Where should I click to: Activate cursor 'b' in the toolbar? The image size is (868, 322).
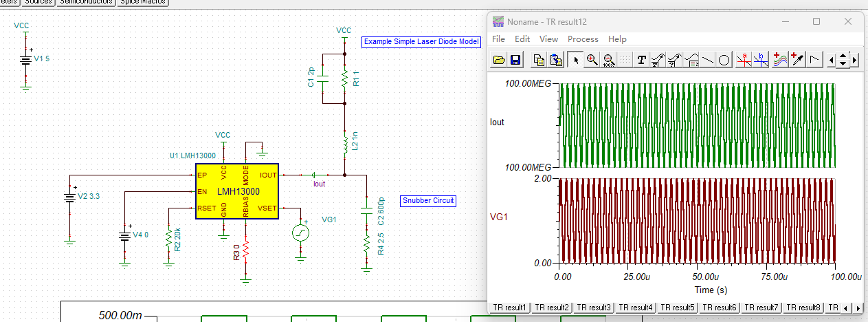760,60
